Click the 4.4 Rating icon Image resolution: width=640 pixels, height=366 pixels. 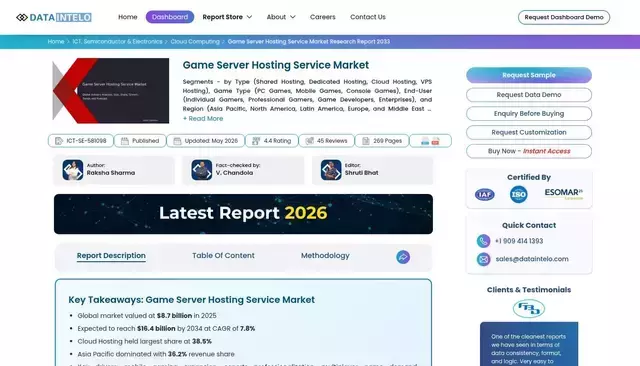[256, 141]
